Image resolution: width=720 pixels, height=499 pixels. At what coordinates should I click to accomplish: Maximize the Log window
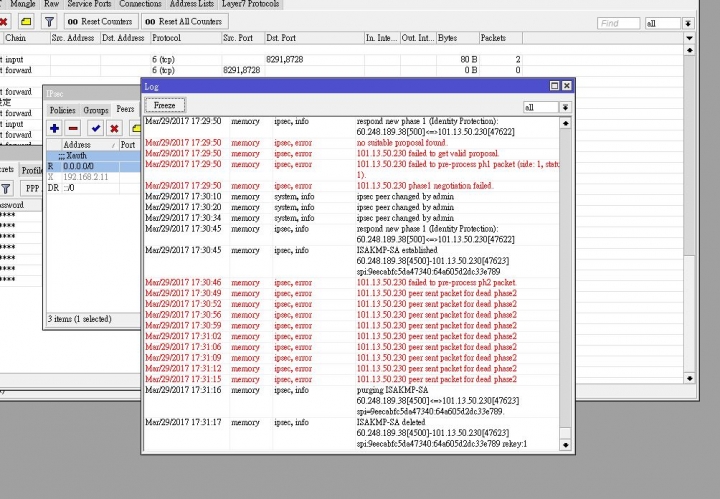(x=554, y=86)
